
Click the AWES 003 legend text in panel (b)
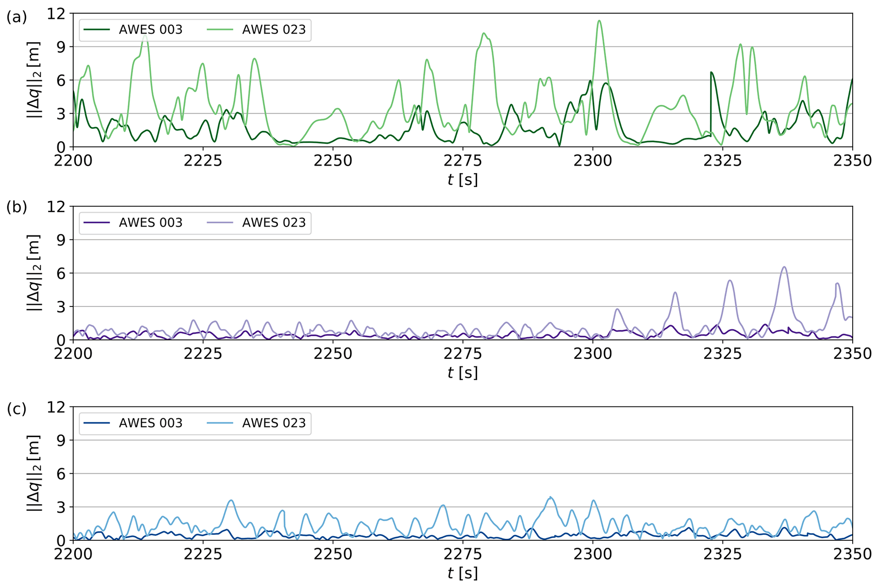151,223
